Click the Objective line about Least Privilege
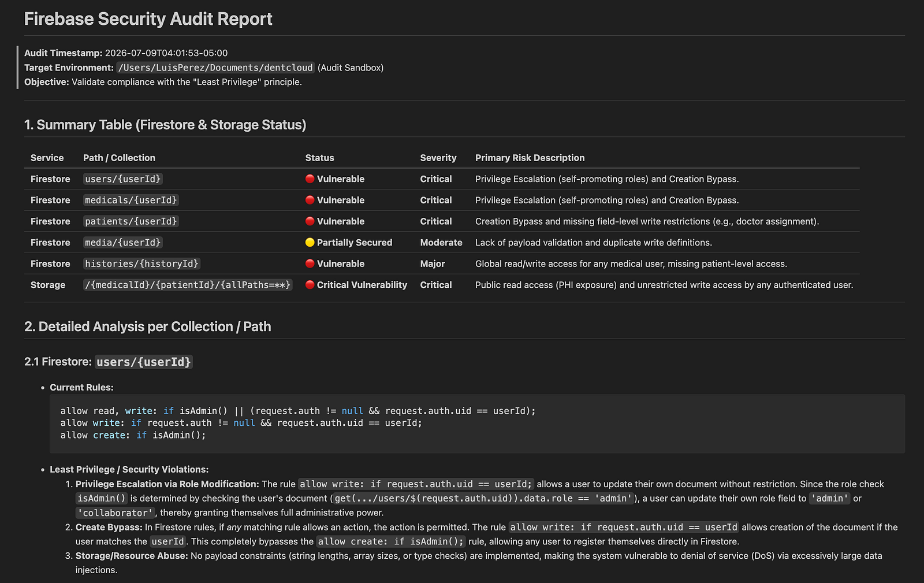Image resolution: width=924 pixels, height=583 pixels. coord(163,82)
